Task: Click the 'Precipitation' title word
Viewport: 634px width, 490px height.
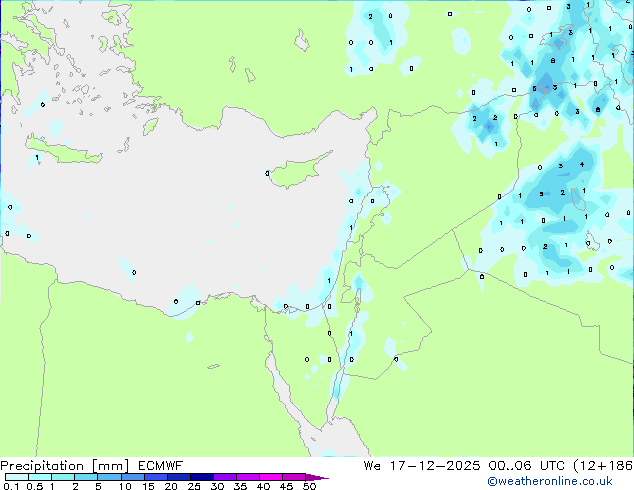Action: pyautogui.click(x=42, y=466)
